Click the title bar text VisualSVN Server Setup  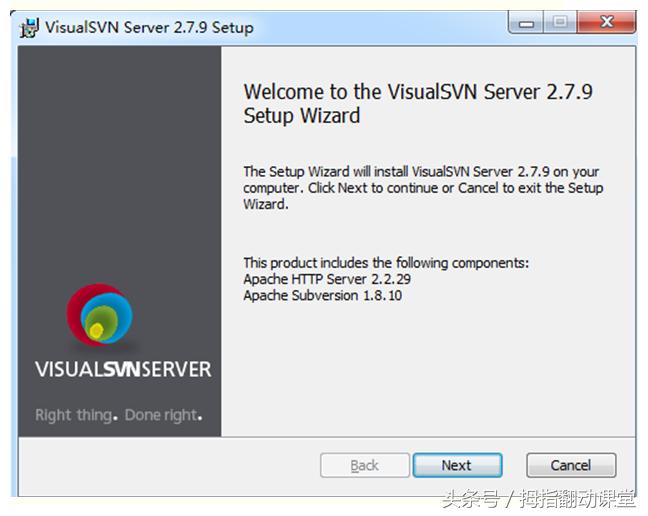149,27
